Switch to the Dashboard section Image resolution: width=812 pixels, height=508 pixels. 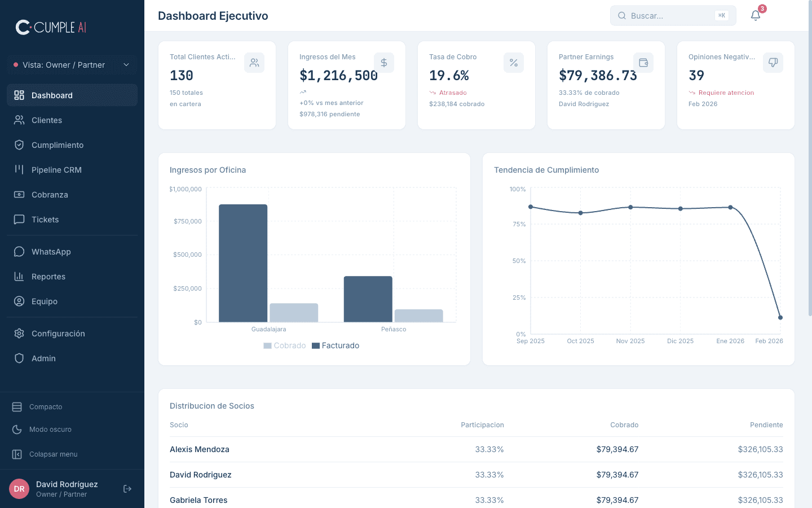click(52, 95)
